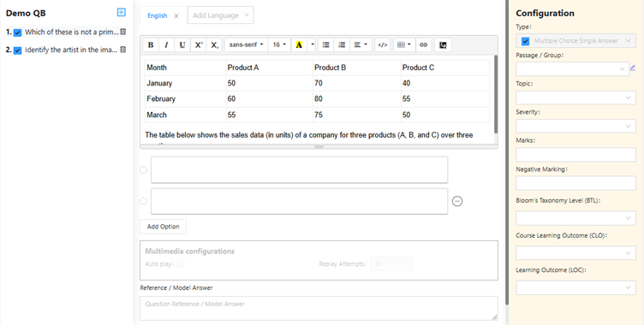Open the second question in the list
The image size is (644, 325).
click(70, 50)
